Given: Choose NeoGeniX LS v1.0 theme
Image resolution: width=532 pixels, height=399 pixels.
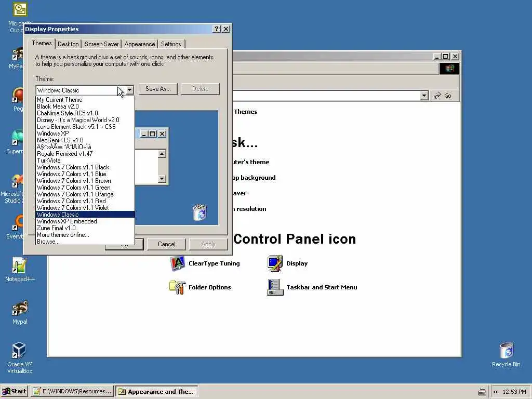Looking at the screenshot, I should pos(85,140).
